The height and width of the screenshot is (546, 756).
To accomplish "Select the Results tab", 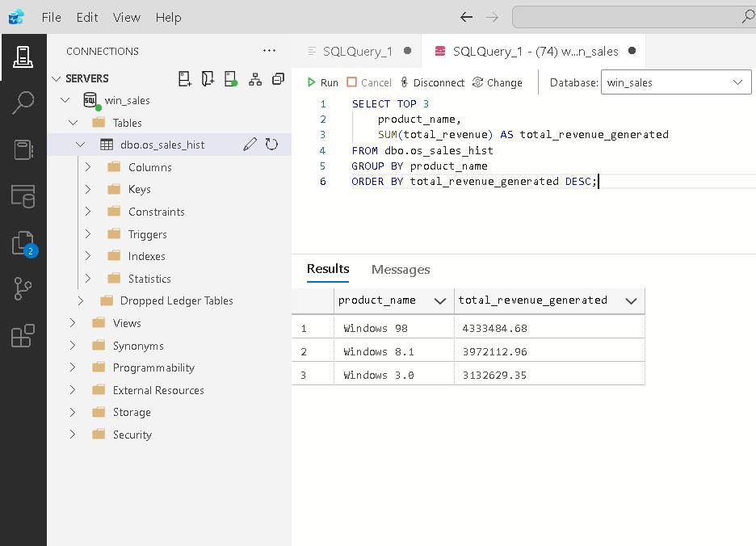I will click(x=328, y=269).
